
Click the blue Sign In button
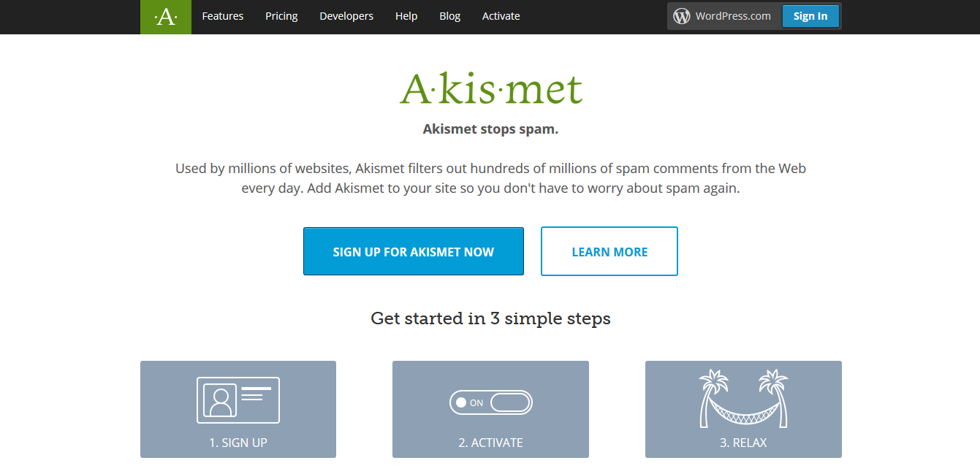810,16
